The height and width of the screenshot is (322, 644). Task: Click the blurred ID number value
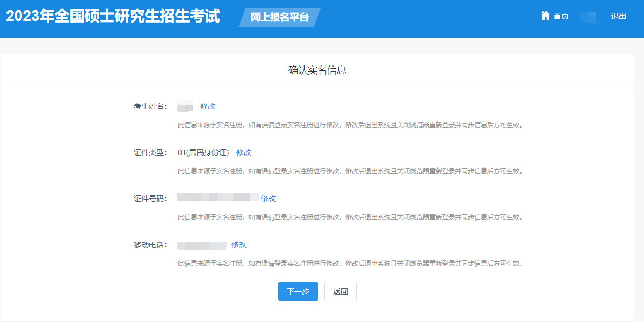click(x=218, y=198)
